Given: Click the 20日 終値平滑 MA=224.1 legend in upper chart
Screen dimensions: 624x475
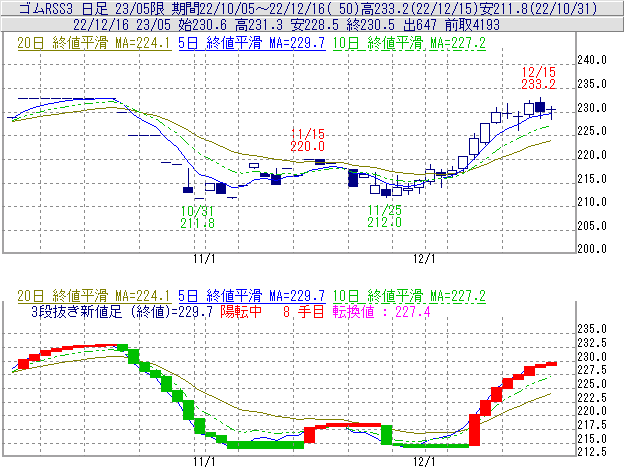Looking at the screenshot, I should click(94, 43).
